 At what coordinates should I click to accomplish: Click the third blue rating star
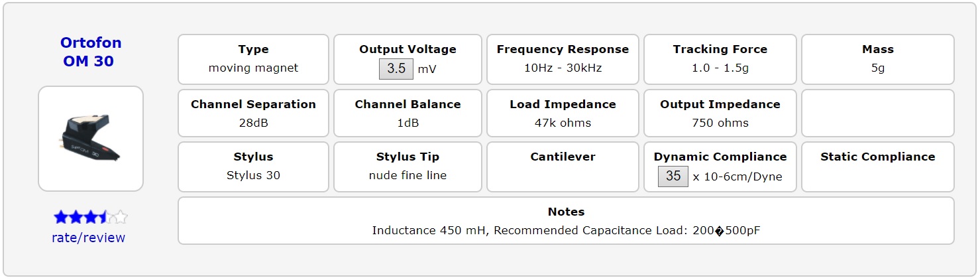pyautogui.click(x=90, y=217)
